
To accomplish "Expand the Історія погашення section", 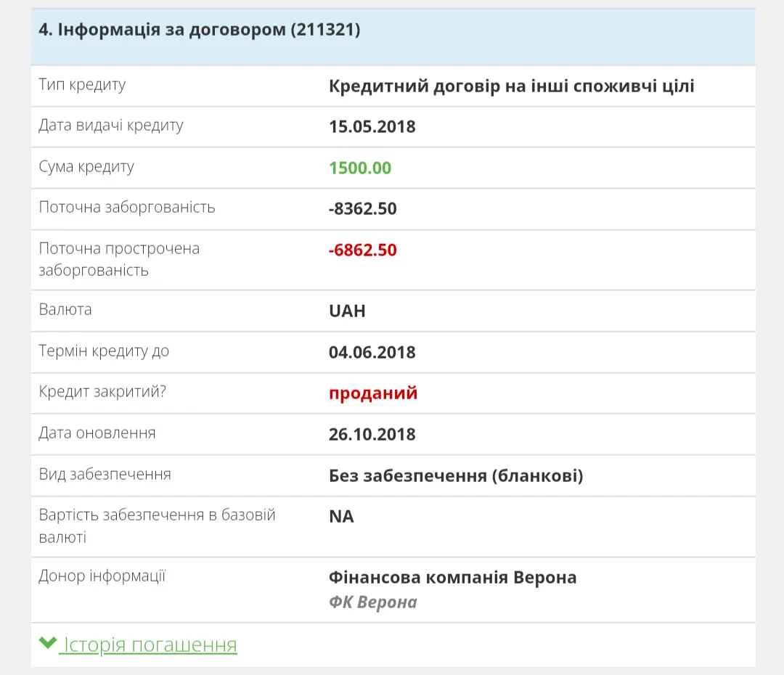I will click(150, 645).
